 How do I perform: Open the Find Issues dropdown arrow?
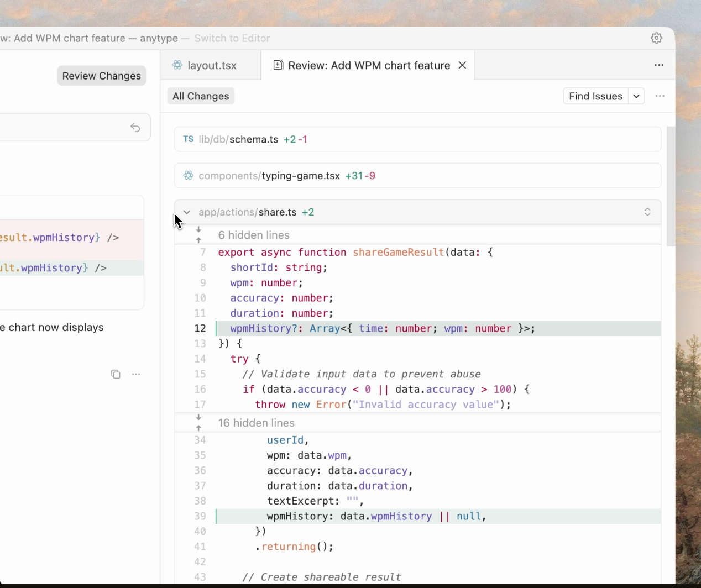pos(636,96)
